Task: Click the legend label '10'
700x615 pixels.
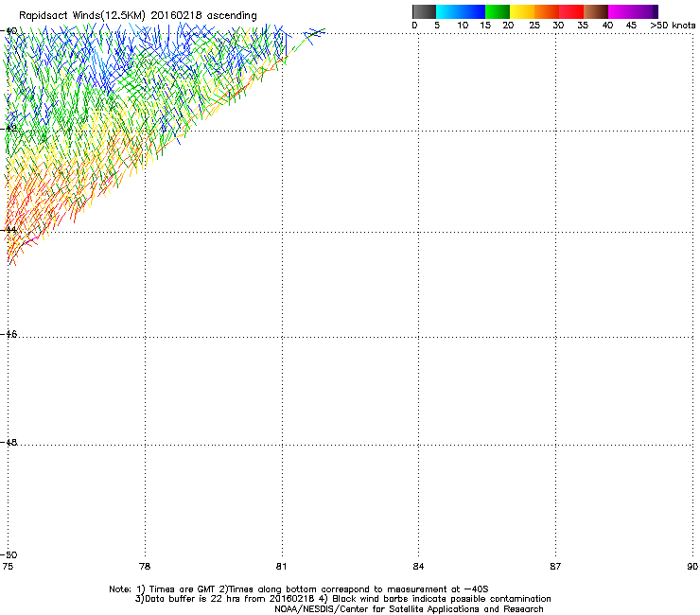Action: pyautogui.click(x=463, y=26)
